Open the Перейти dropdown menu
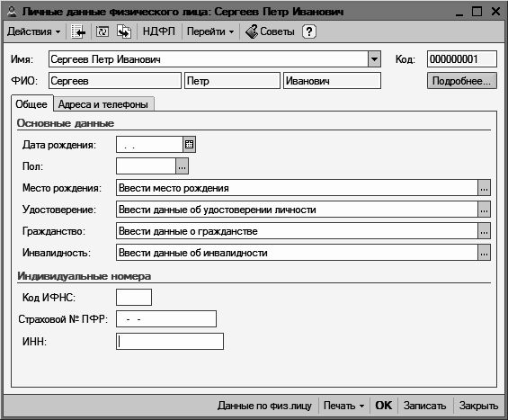508x420 pixels. (x=210, y=31)
